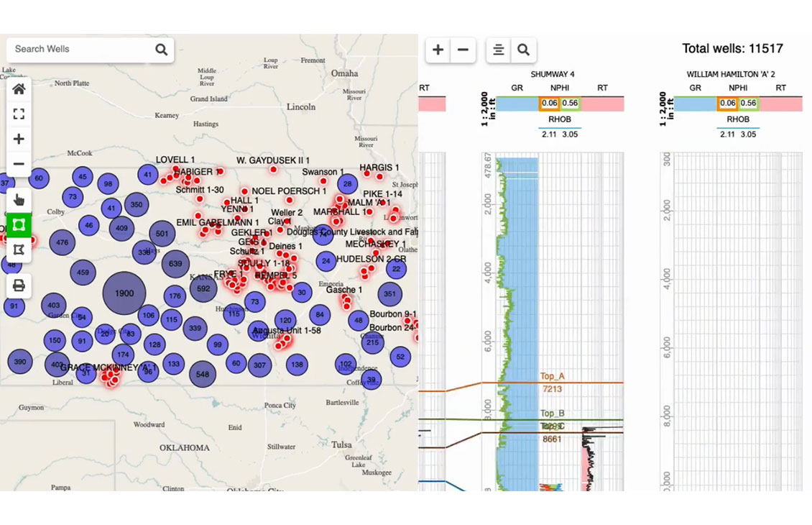The height and width of the screenshot is (525, 812).
Task: Click the 459 wells cluster
Action: click(x=83, y=272)
